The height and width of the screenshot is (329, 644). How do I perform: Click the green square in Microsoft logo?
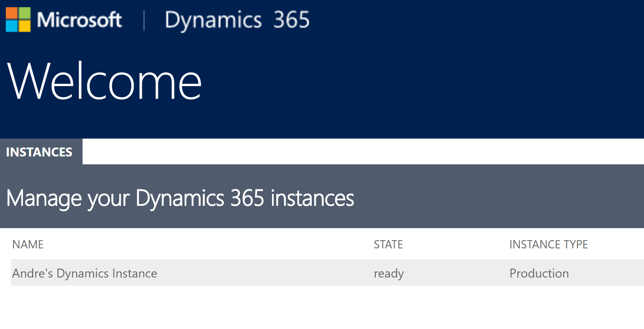(25, 13)
